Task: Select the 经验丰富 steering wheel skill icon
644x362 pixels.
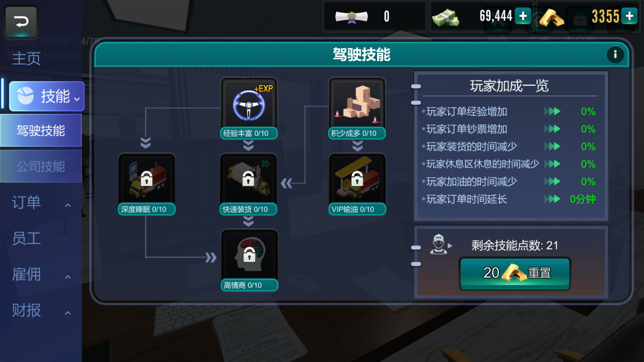Action: click(249, 104)
